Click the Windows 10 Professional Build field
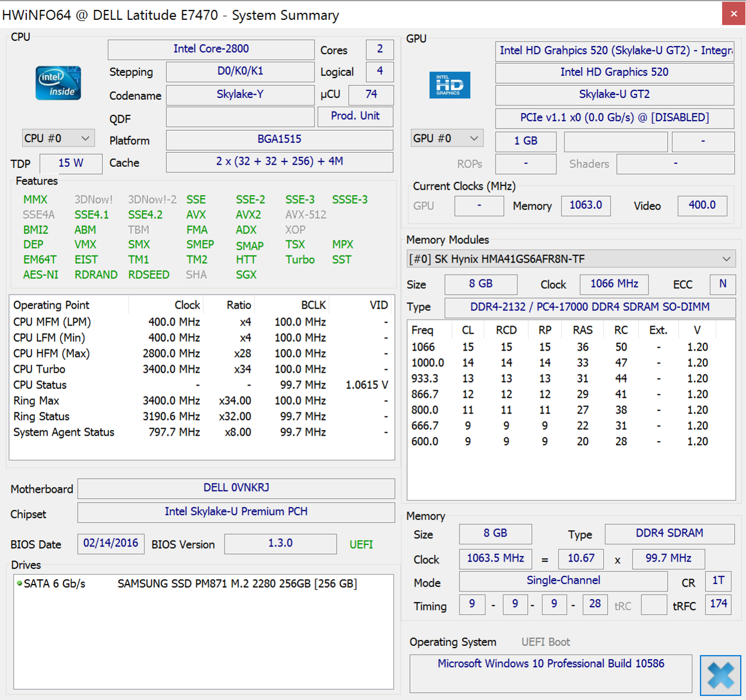 point(551,673)
